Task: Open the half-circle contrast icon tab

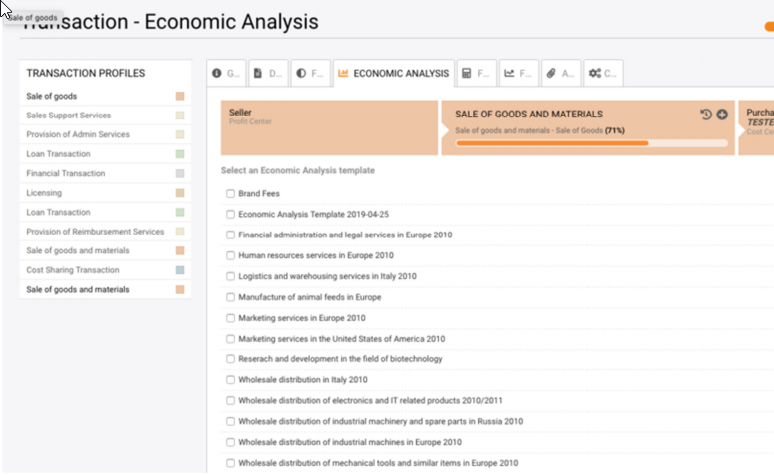Action: coord(310,73)
